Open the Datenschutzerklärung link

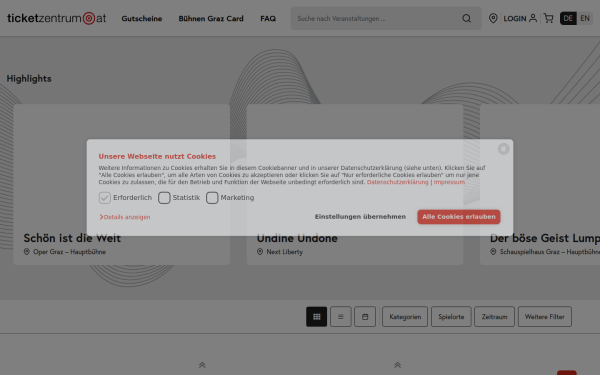[398, 182]
